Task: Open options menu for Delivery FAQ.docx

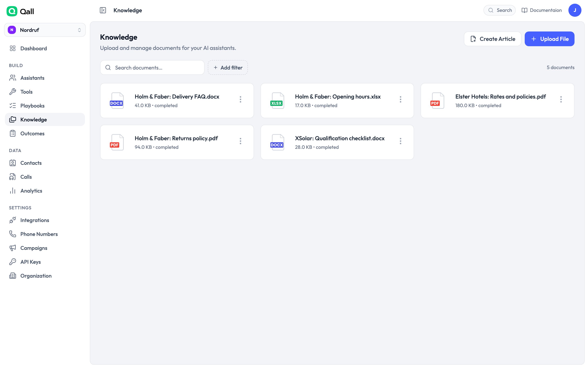Action: (x=240, y=99)
